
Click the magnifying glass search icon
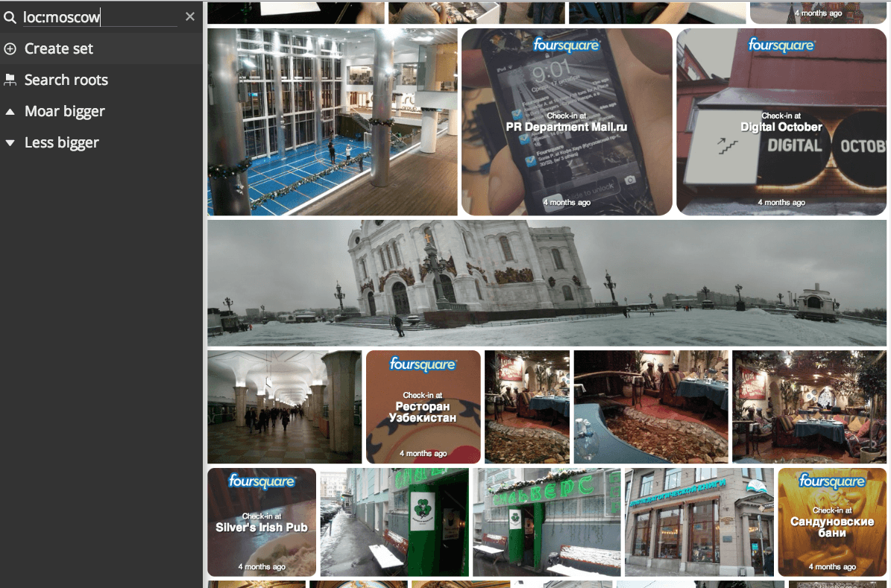coord(10,16)
